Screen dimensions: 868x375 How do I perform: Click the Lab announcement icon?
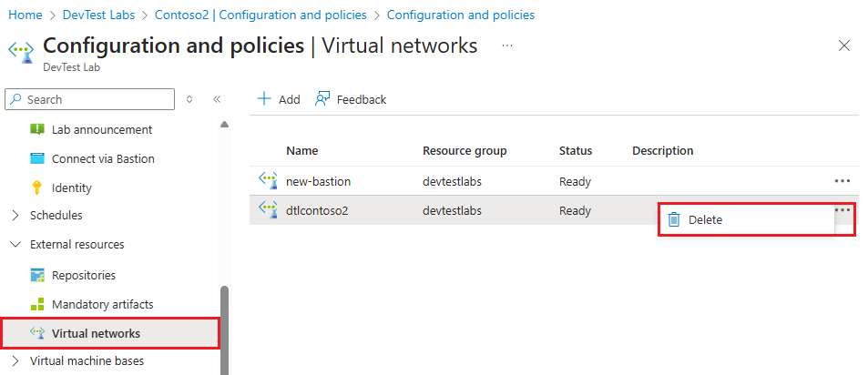pyautogui.click(x=37, y=129)
